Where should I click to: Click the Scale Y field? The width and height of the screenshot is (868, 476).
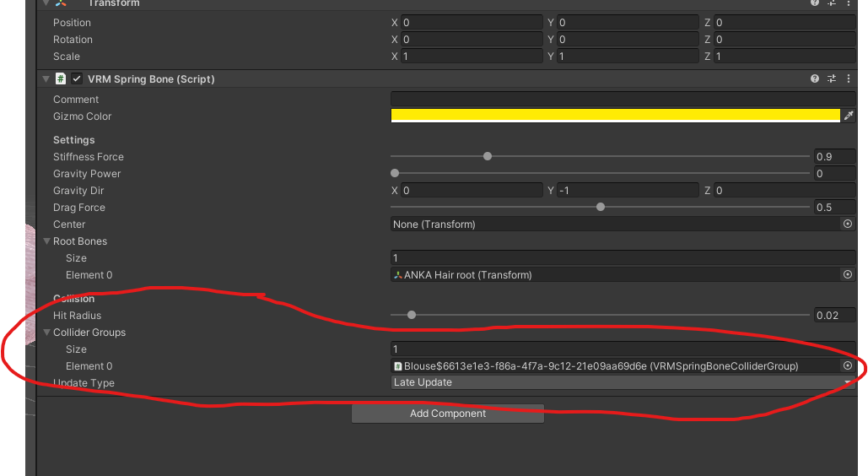click(628, 57)
